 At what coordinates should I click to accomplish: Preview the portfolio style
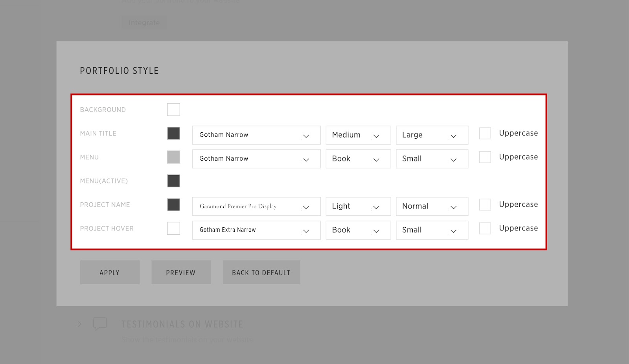click(x=181, y=273)
